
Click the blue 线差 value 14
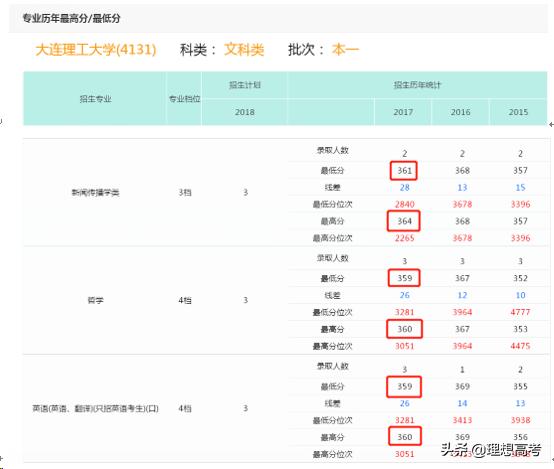click(x=462, y=403)
